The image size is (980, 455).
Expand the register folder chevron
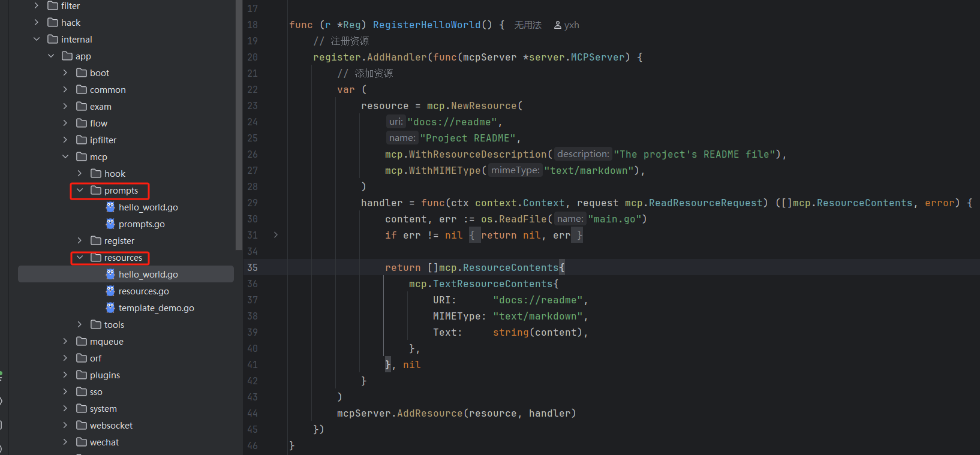point(80,240)
